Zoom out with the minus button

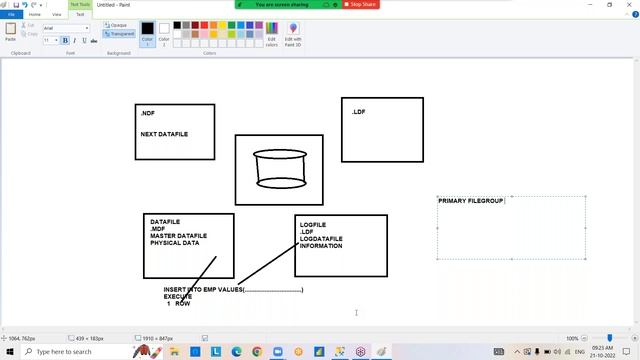click(584, 338)
